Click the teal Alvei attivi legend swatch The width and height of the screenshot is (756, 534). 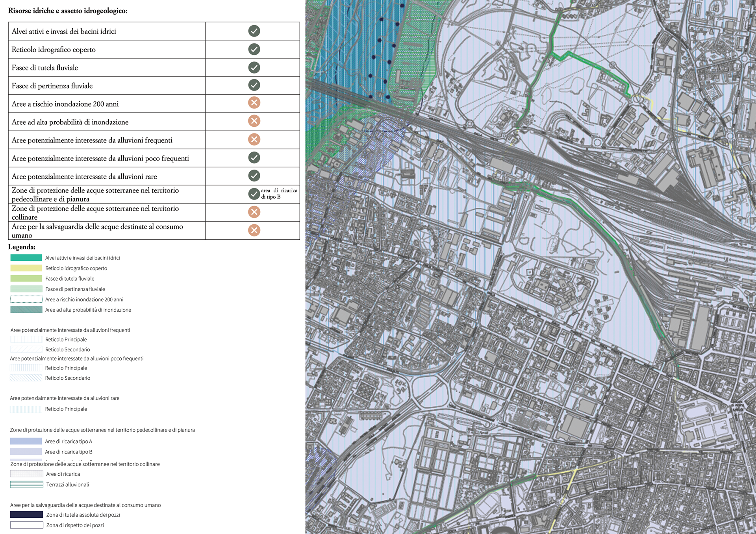[26, 258]
